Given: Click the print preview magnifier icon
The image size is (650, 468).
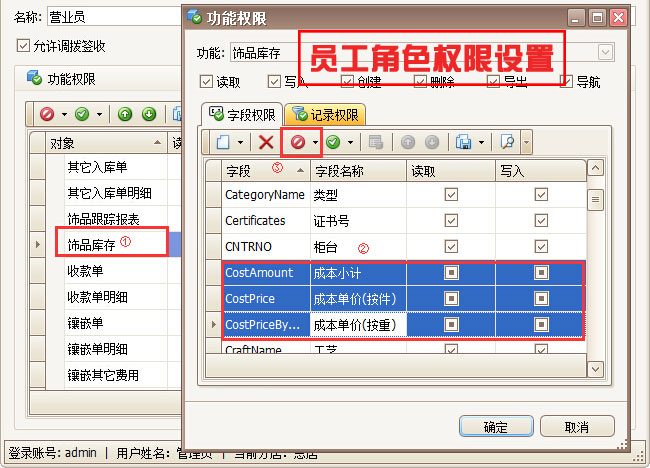Looking at the screenshot, I should 507,143.
